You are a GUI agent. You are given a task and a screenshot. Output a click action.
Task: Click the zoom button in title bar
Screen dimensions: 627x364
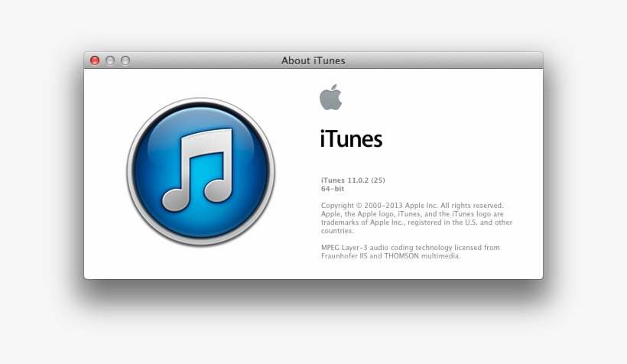coord(125,60)
